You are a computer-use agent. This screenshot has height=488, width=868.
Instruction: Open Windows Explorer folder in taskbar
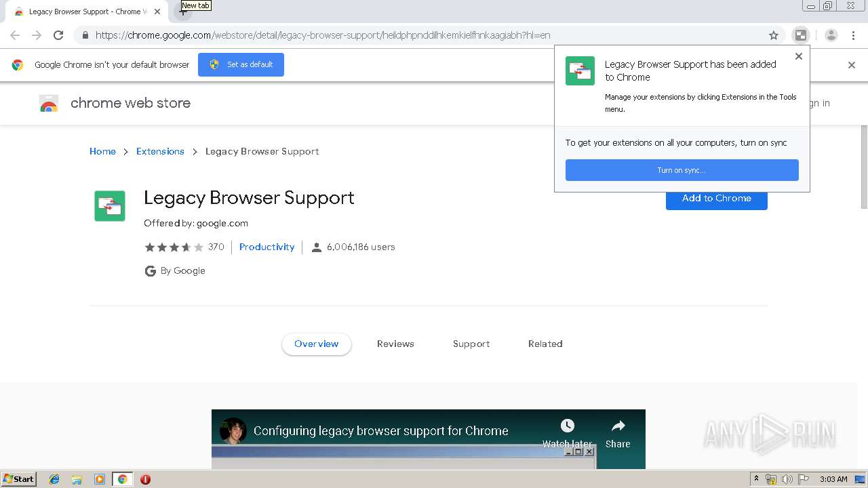[77, 479]
